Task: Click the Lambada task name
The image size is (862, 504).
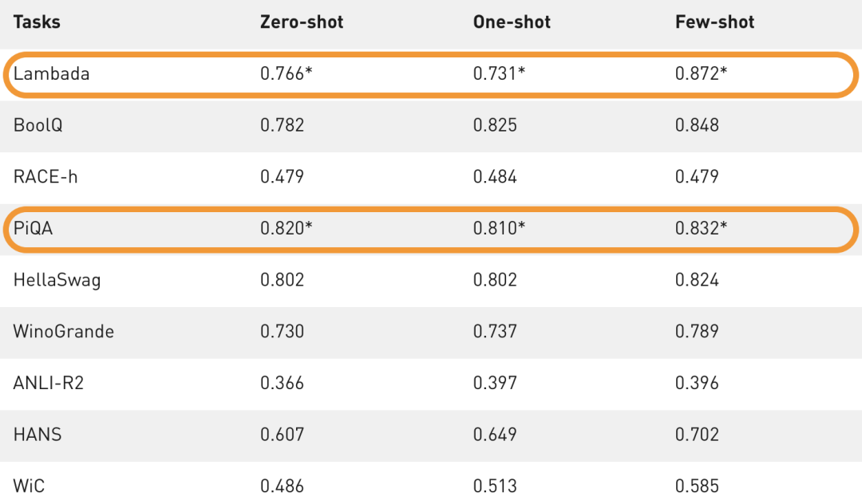Action: click(x=51, y=74)
